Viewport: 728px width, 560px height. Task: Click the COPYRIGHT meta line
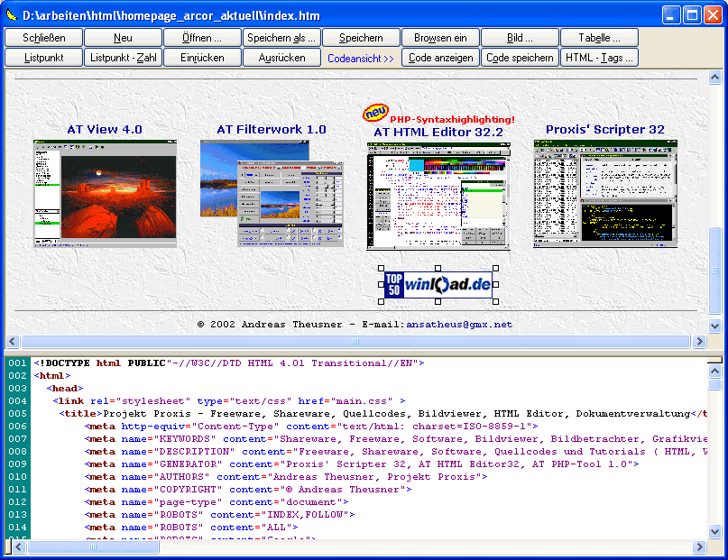pyautogui.click(x=248, y=489)
